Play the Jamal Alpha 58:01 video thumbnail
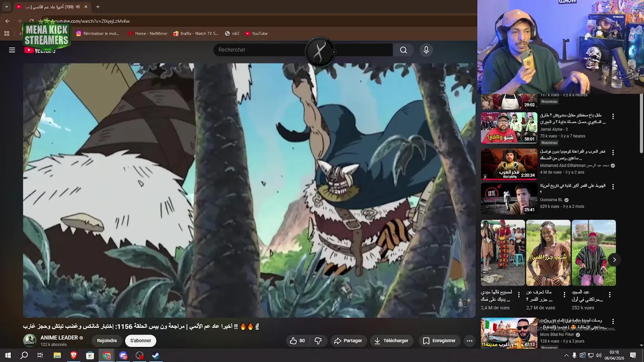644x362 pixels. 509,128
